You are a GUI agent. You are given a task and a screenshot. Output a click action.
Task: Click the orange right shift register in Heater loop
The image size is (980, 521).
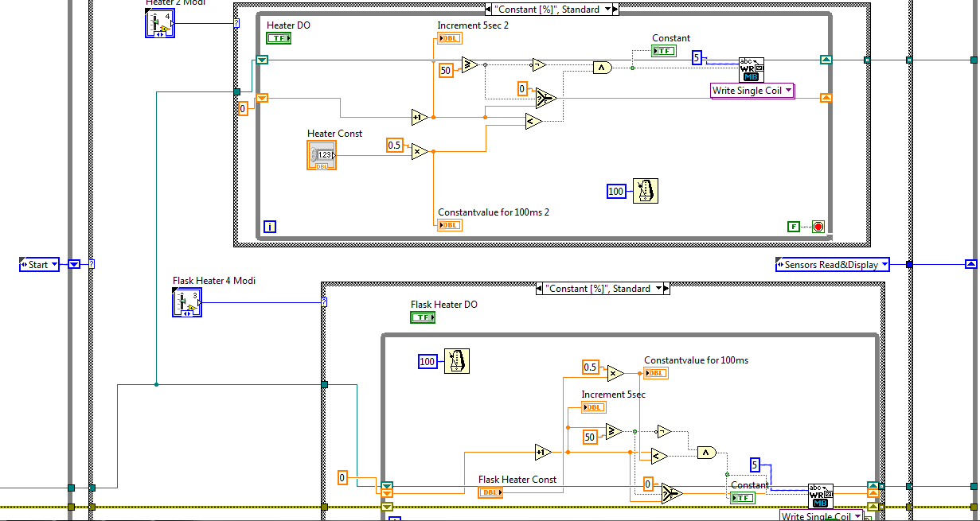tap(826, 98)
